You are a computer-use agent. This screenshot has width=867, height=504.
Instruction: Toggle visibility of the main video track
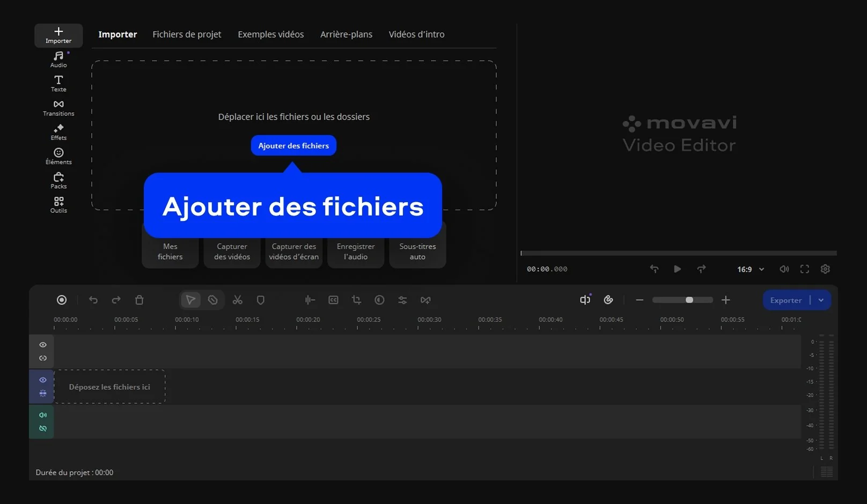43,380
